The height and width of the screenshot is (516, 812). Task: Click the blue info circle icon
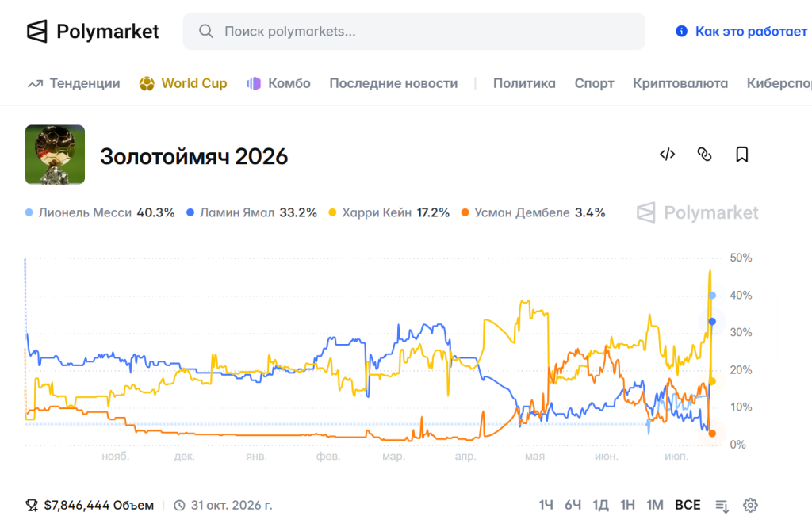coord(681,31)
